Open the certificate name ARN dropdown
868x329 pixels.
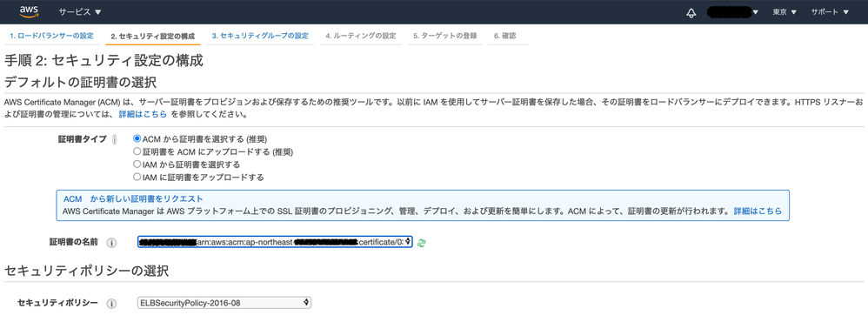tap(275, 242)
